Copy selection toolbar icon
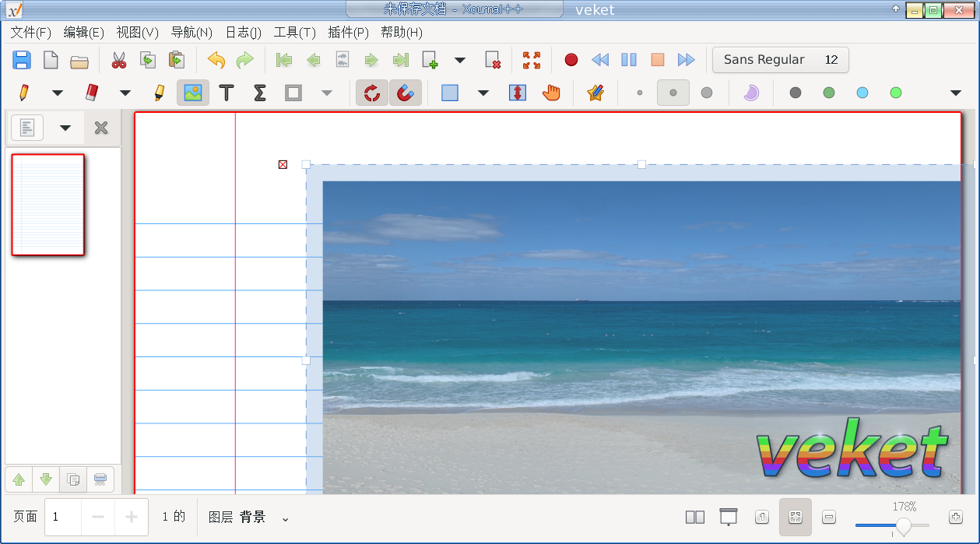The width and height of the screenshot is (980, 544). coord(148,60)
